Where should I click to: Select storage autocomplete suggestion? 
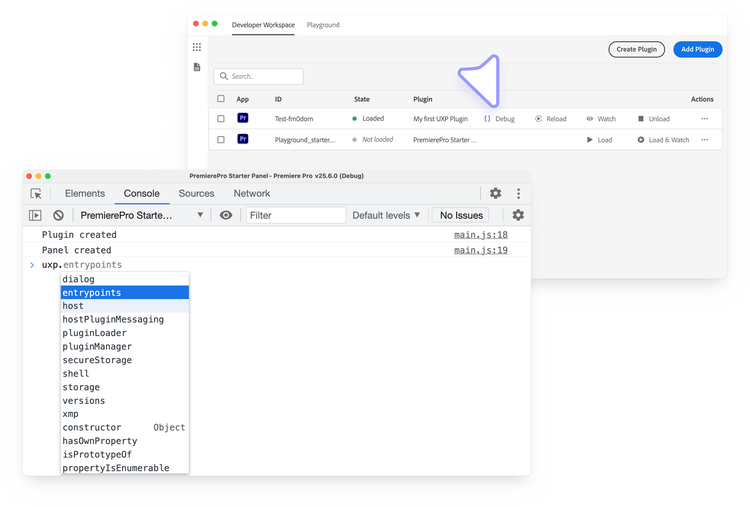click(125, 387)
